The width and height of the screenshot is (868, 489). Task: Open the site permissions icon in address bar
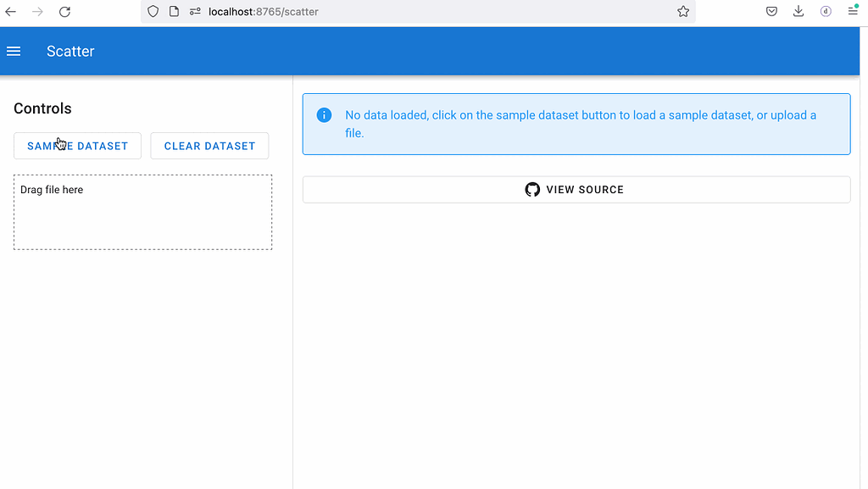click(197, 12)
